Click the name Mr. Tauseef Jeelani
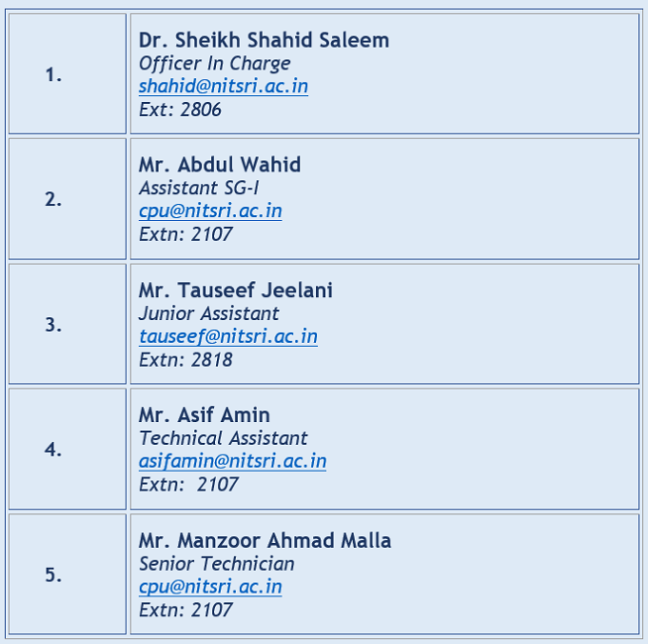The image size is (648, 644). (235, 290)
